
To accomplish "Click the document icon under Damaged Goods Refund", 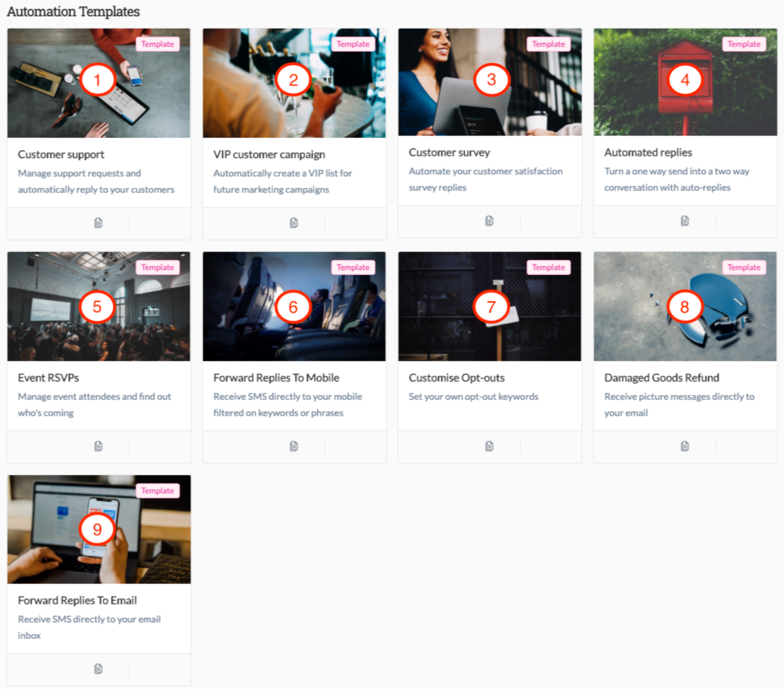I will click(x=685, y=446).
